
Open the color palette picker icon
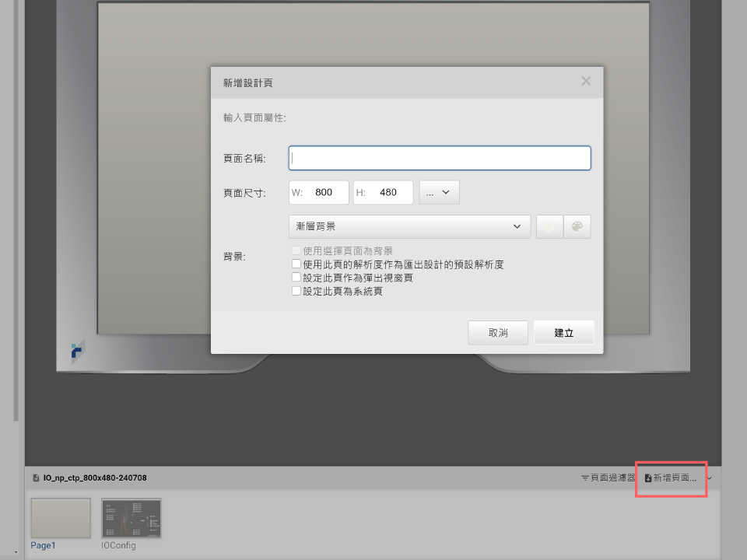click(577, 226)
